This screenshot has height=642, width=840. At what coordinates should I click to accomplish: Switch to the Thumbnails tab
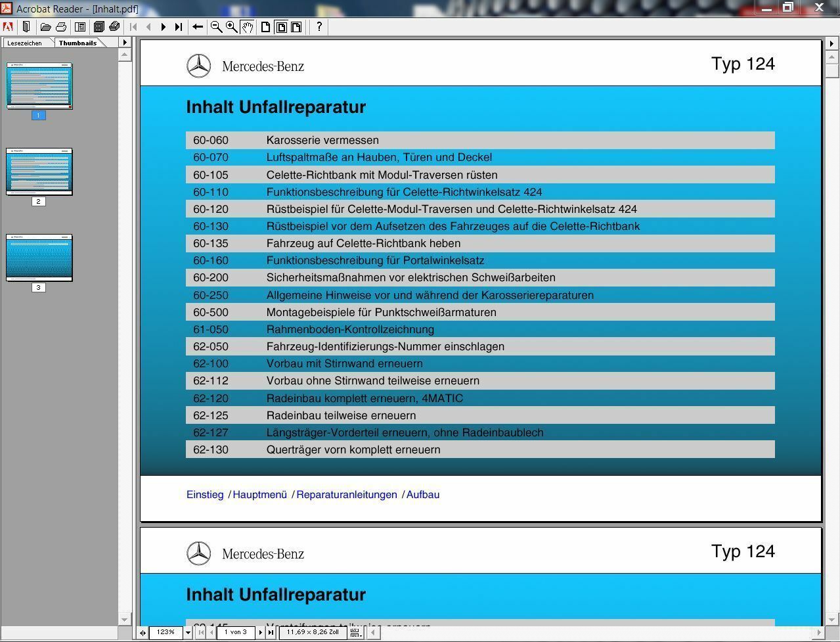click(77, 43)
